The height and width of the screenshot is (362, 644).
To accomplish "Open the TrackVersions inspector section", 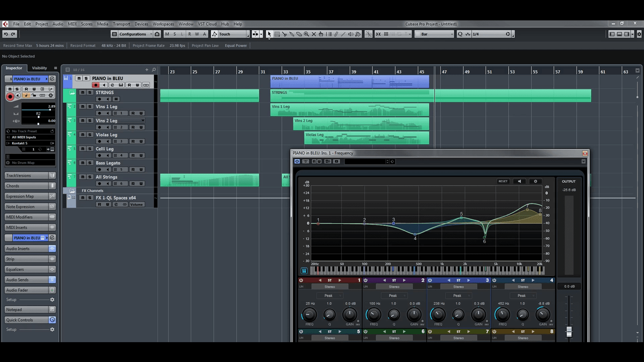I will click(x=30, y=175).
